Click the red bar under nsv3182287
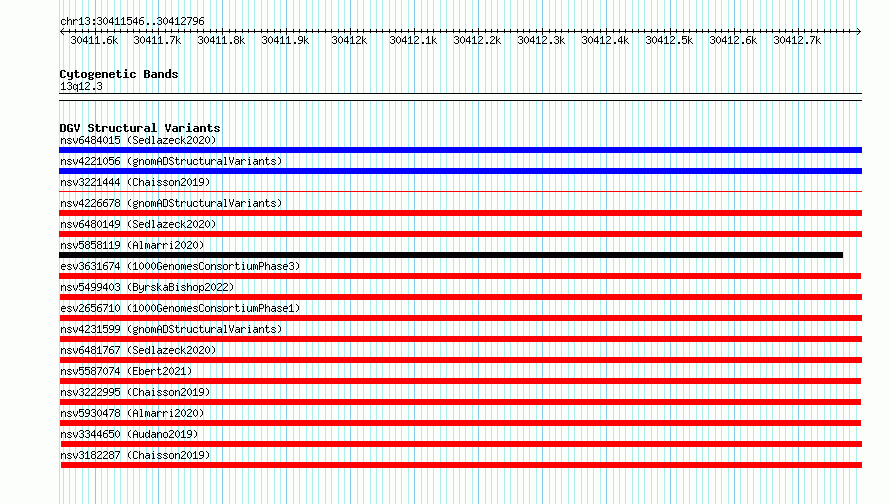 (x=461, y=465)
